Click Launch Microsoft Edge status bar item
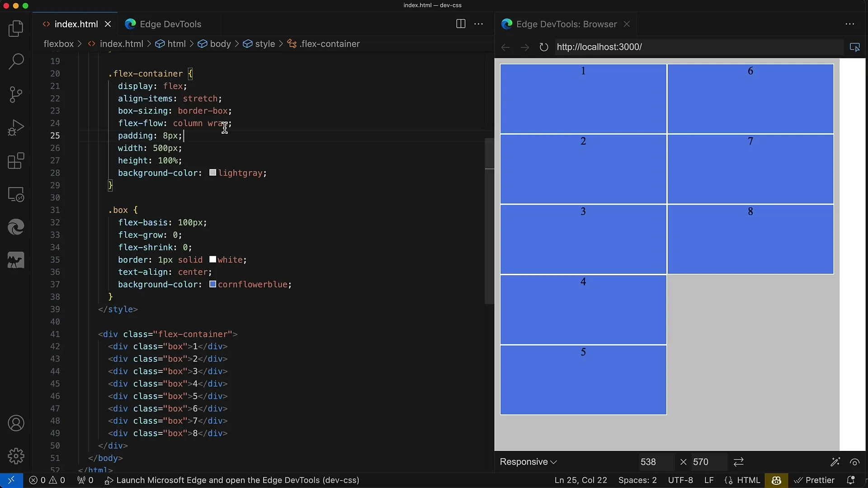 click(232, 480)
